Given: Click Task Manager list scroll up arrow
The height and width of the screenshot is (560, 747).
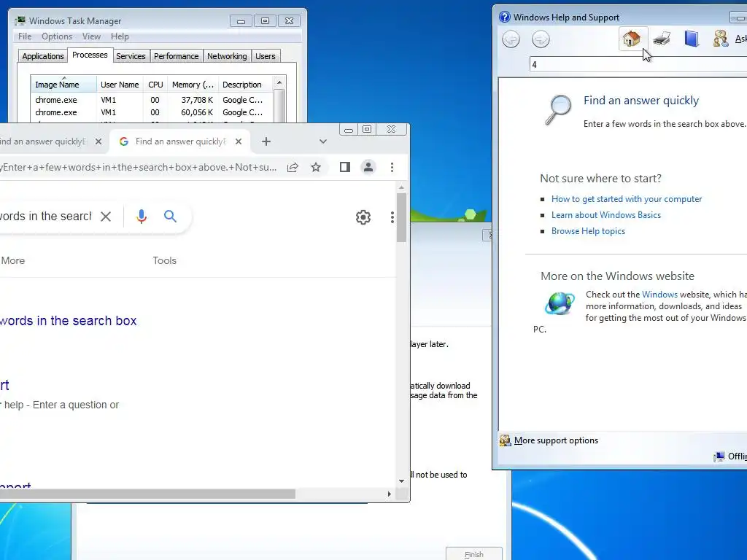Looking at the screenshot, I should [279, 82].
